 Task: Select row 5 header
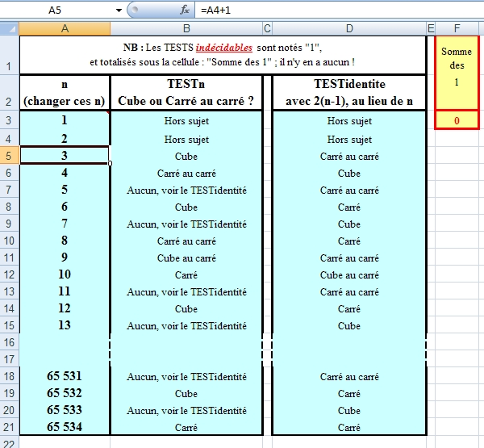click(x=9, y=156)
